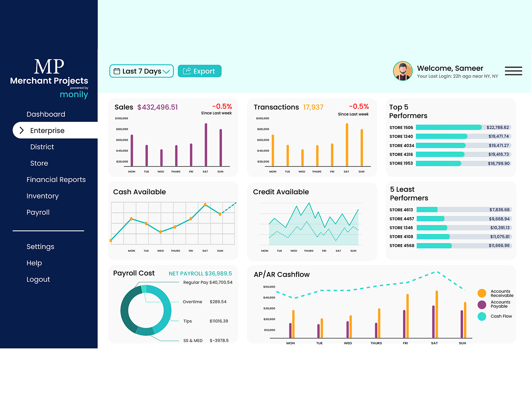
Task: Click the monily link
Action: click(x=74, y=94)
